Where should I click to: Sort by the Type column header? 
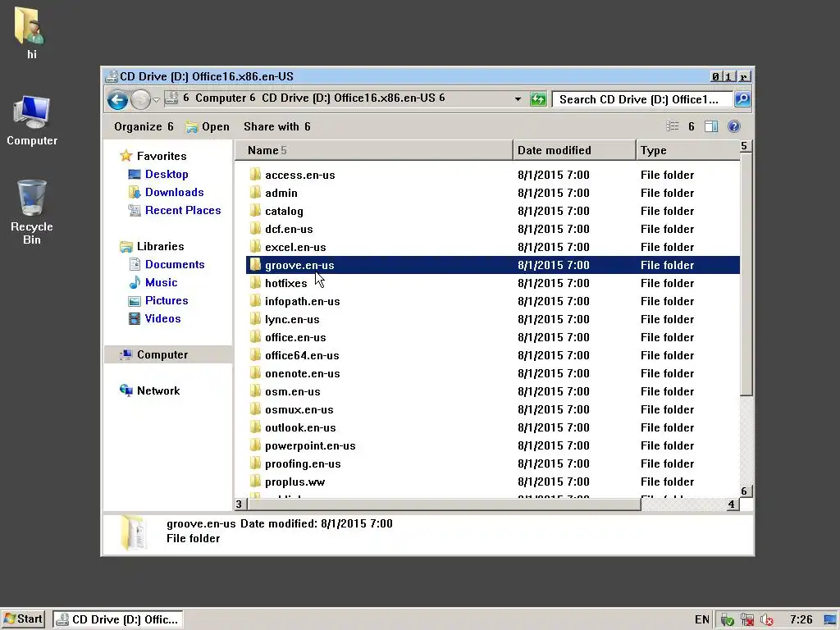pos(688,151)
